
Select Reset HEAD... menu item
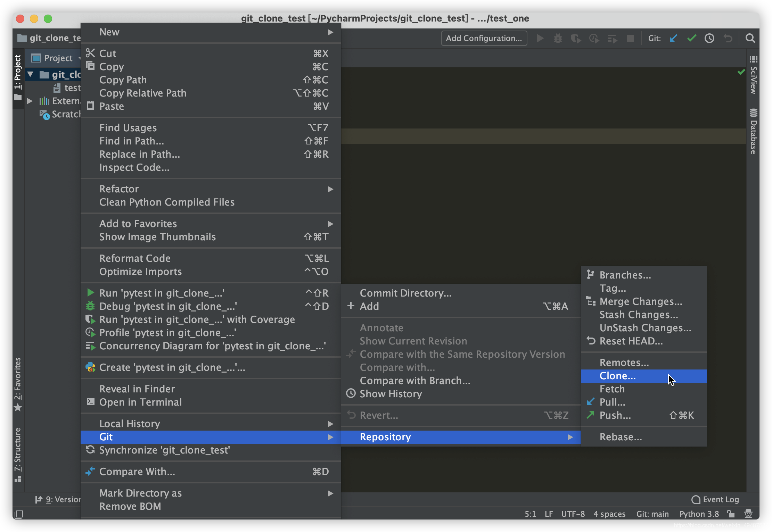[643, 341]
